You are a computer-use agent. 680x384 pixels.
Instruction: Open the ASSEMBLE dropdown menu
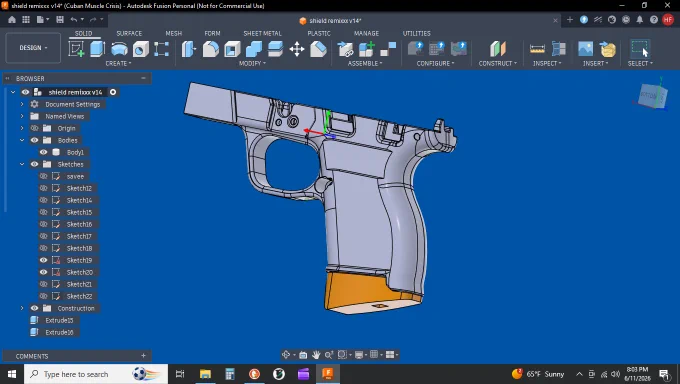(x=365, y=63)
